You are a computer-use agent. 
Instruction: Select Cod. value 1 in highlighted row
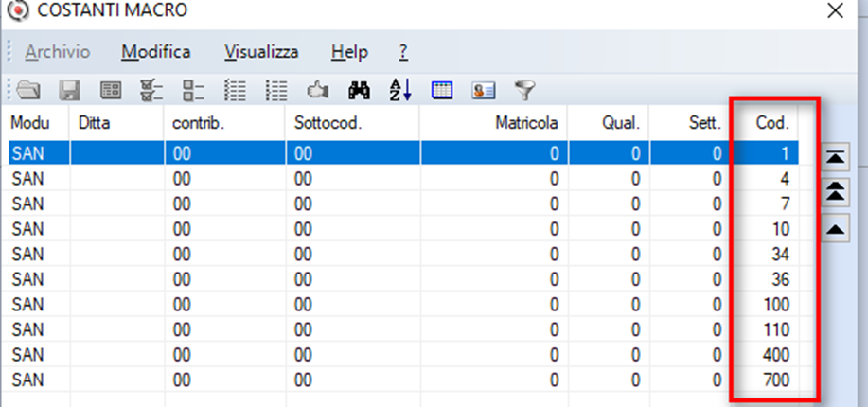coord(785,153)
